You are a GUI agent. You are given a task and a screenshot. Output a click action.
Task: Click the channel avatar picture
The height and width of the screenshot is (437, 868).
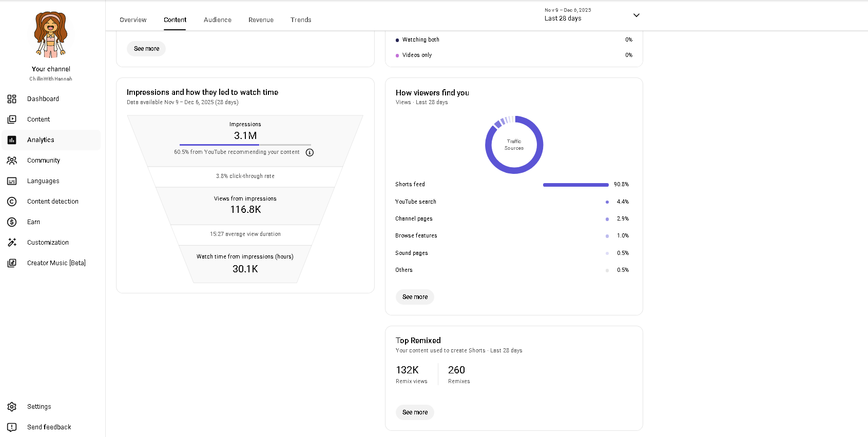tap(51, 34)
